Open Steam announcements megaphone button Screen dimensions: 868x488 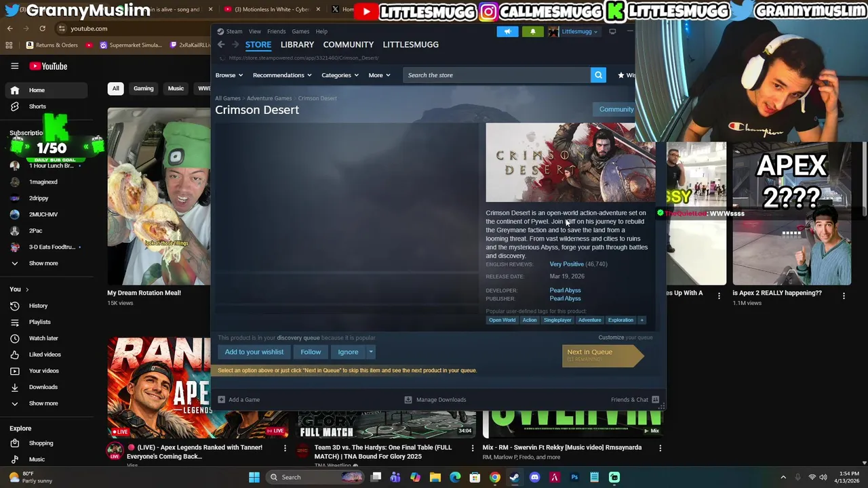pyautogui.click(x=507, y=31)
